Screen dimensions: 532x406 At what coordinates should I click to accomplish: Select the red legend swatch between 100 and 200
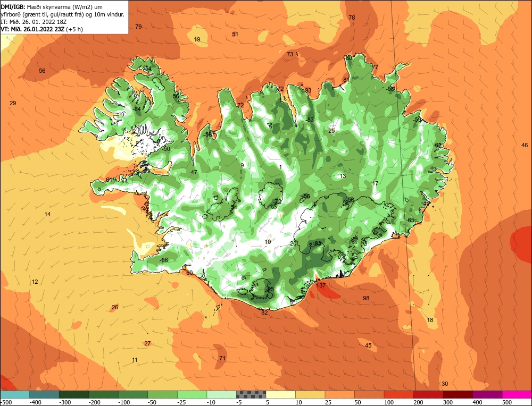[398, 394]
